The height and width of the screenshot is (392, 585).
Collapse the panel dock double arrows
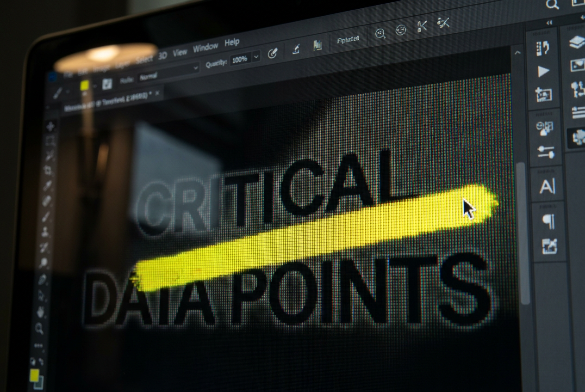pyautogui.click(x=549, y=23)
